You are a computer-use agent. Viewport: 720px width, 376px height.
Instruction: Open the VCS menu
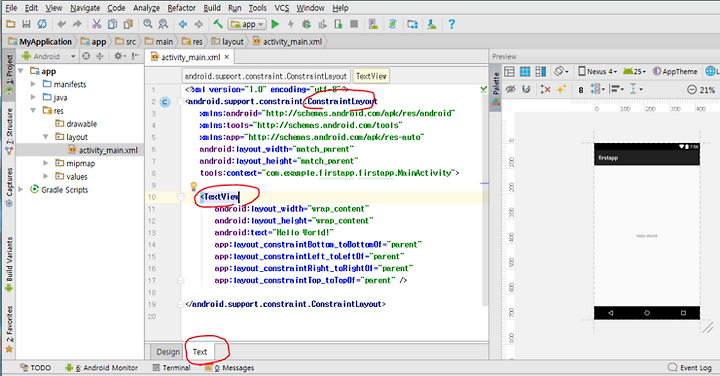(281, 8)
